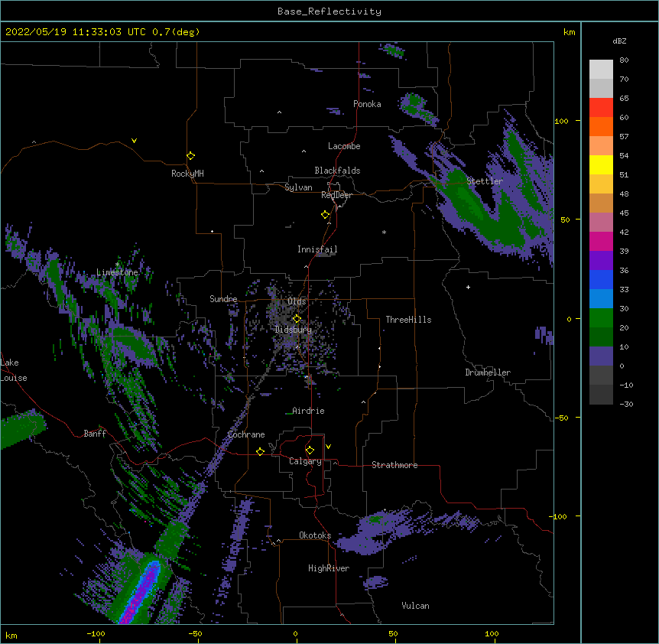
Task: Click the Ponoka city label
Action: (x=367, y=104)
